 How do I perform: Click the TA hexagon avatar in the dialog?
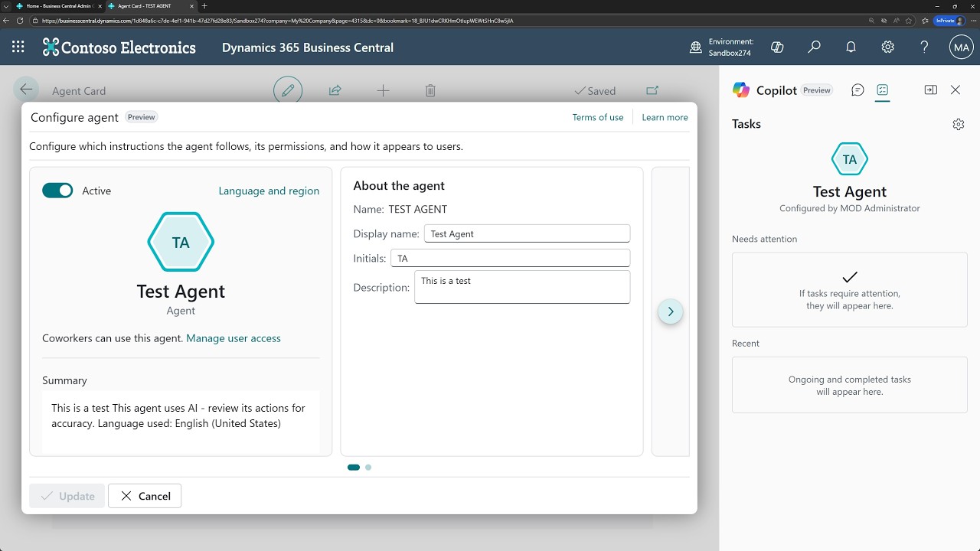point(181,242)
